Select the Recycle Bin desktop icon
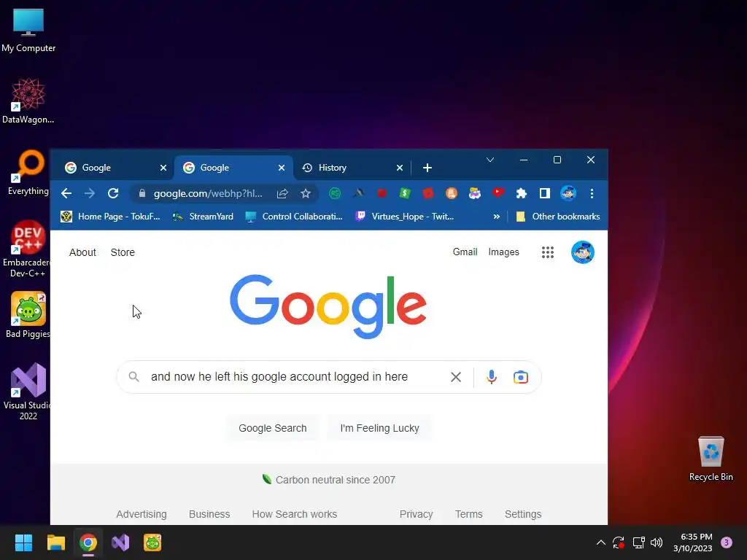This screenshot has width=747, height=560. click(711, 459)
